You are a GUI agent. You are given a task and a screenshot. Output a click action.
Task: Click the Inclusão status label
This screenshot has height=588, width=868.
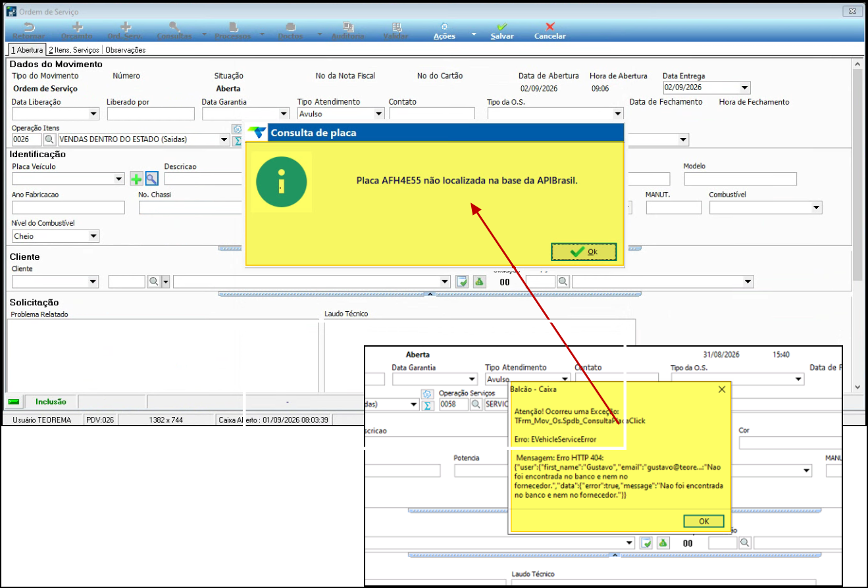point(51,401)
